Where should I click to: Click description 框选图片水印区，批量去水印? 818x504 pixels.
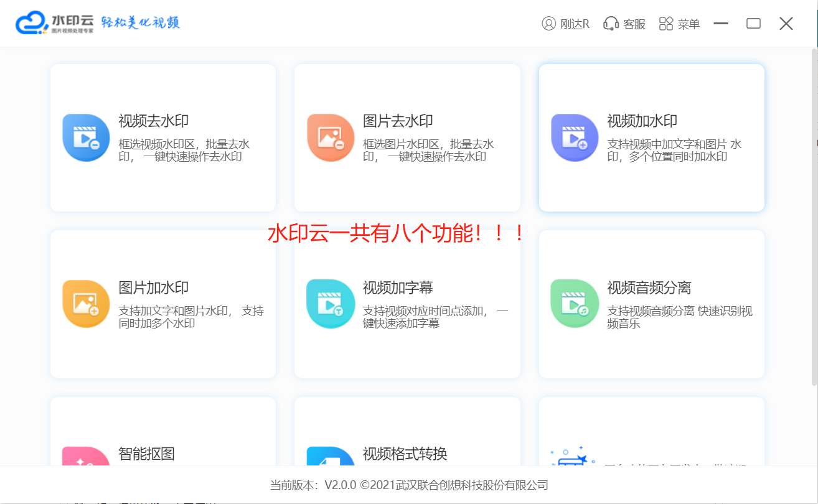point(428,151)
